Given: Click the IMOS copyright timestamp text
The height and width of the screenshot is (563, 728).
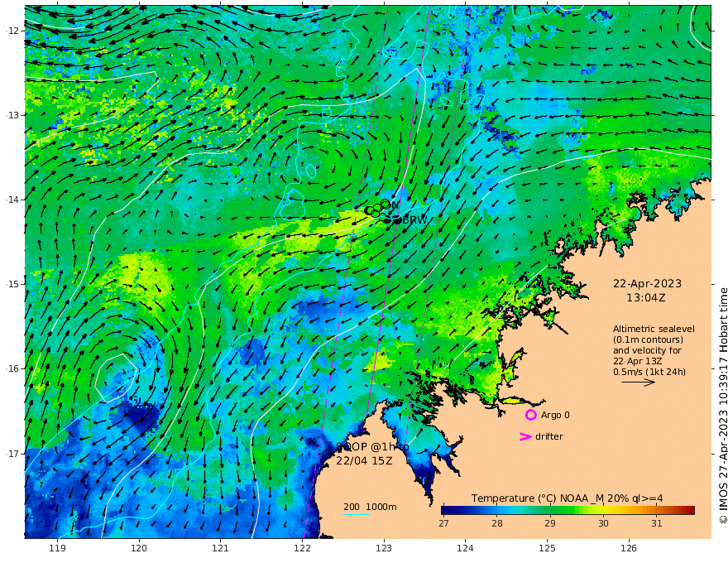Looking at the screenshot, I should point(723,406).
